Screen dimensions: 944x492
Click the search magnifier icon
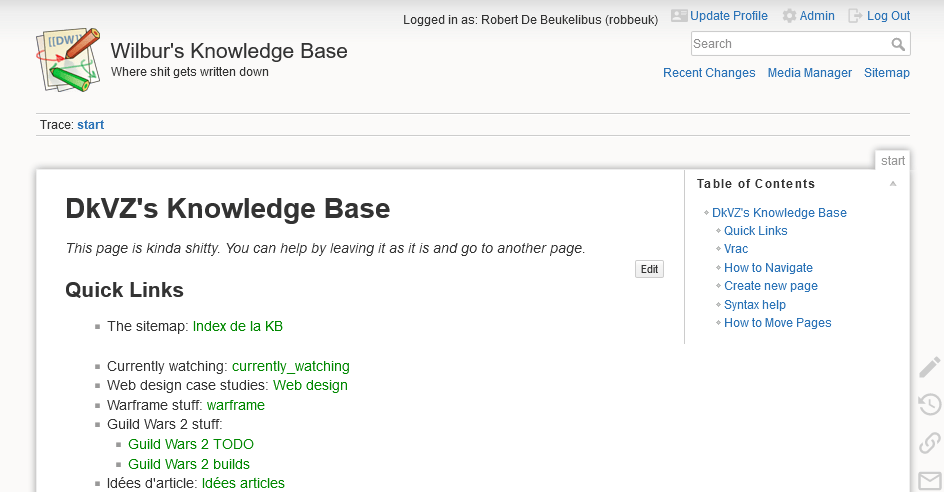pos(899,44)
